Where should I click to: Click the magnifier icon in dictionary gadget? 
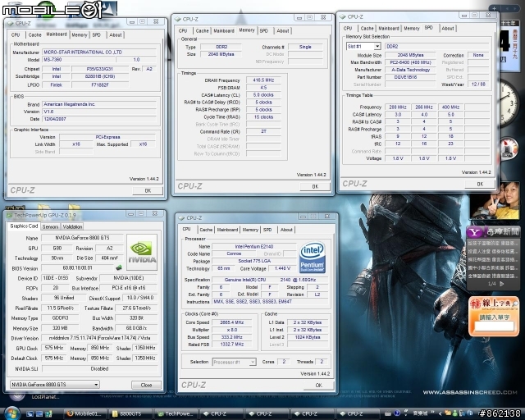[x=515, y=304]
